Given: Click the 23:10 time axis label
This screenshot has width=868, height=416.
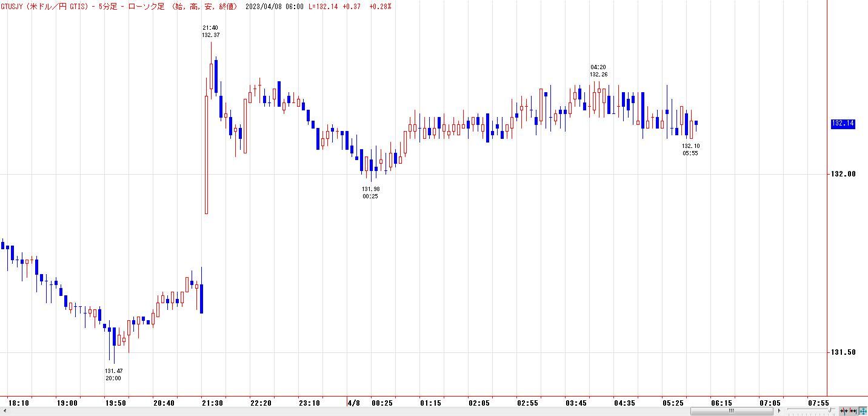Looking at the screenshot, I should point(310,403).
